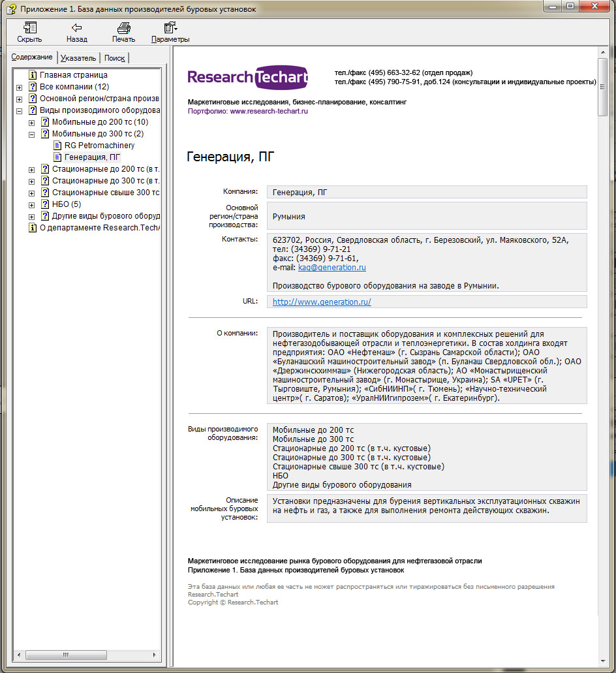Click the 'Портфолио: www.research-techart.ru' text
The image size is (616, 673).
coord(247,111)
